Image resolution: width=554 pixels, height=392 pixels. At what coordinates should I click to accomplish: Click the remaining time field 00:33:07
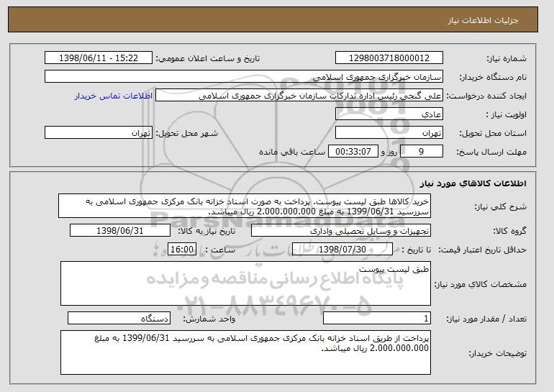click(353, 152)
